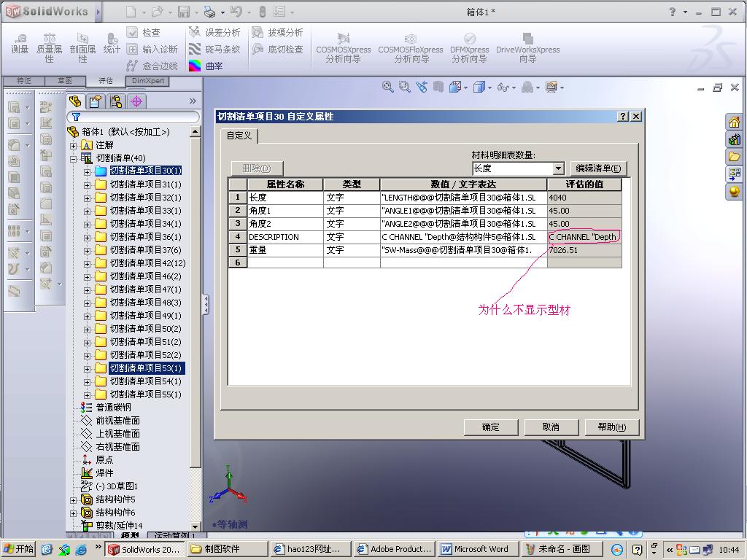Open 底切检查 undercut detection
Viewport: 747px width, 560px height.
(x=277, y=49)
